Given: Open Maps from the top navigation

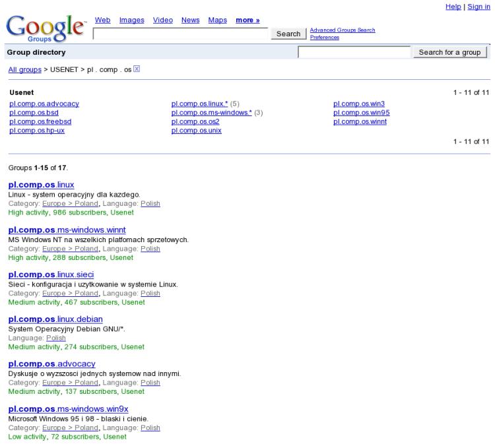Looking at the screenshot, I should [218, 20].
